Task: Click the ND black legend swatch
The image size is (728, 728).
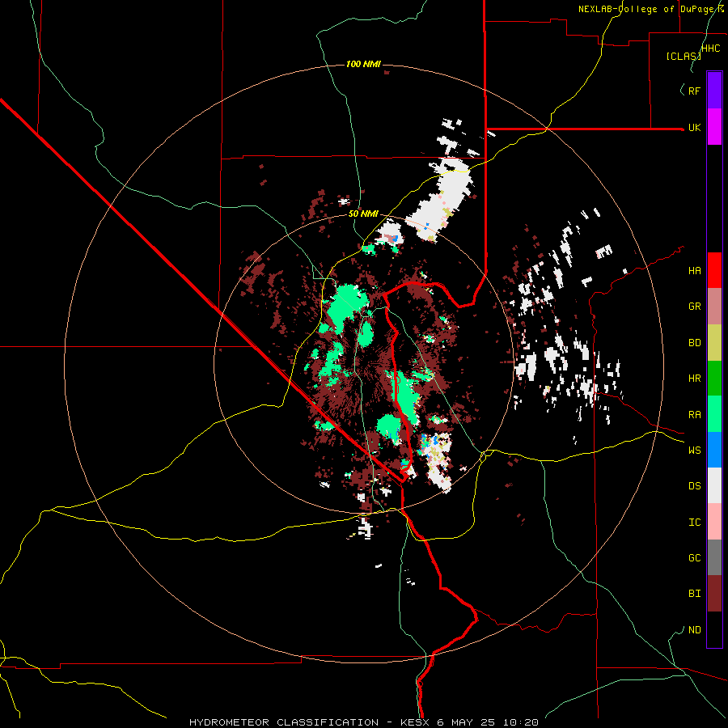Action: pos(714,629)
